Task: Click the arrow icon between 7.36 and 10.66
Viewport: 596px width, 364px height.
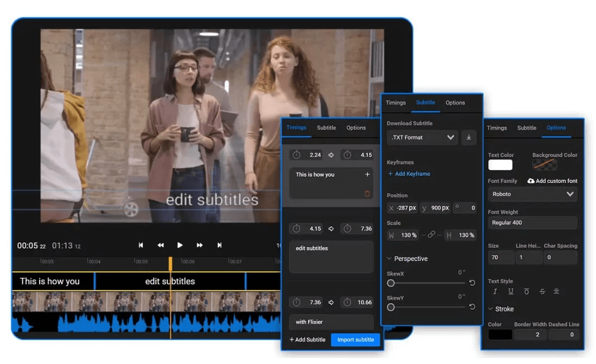Action: (331, 303)
